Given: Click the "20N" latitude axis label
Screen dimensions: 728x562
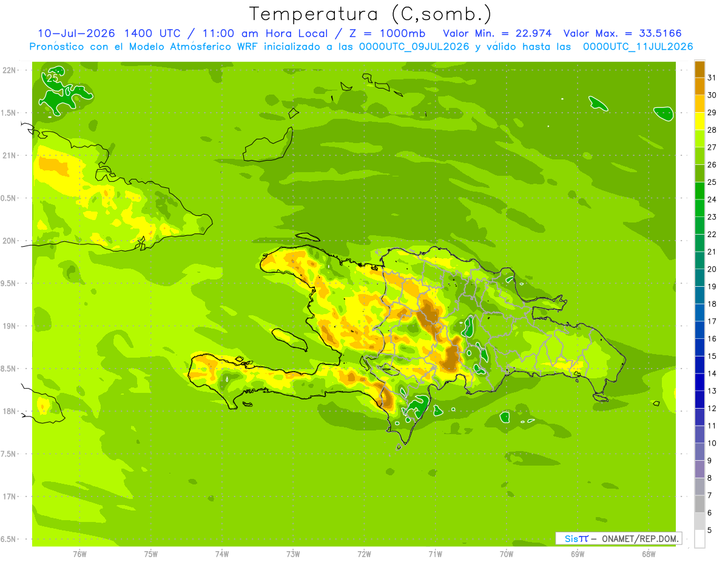Looking at the screenshot, I should pos(10,241).
